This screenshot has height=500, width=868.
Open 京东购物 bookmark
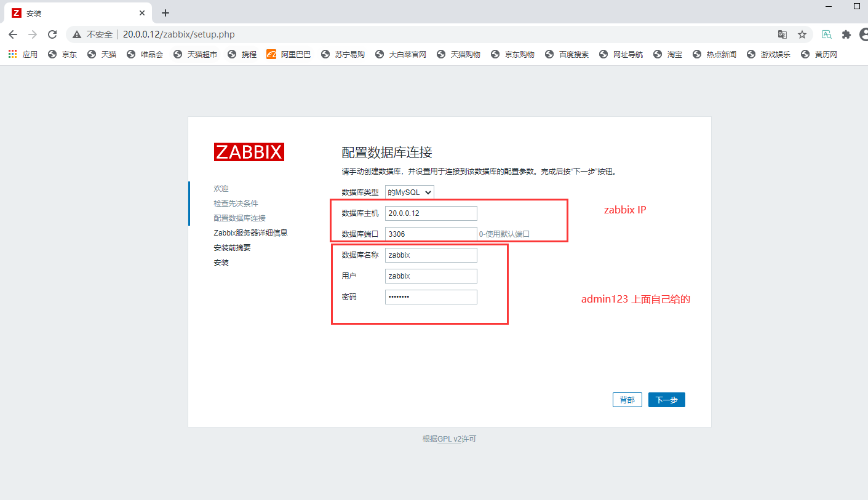(512, 54)
